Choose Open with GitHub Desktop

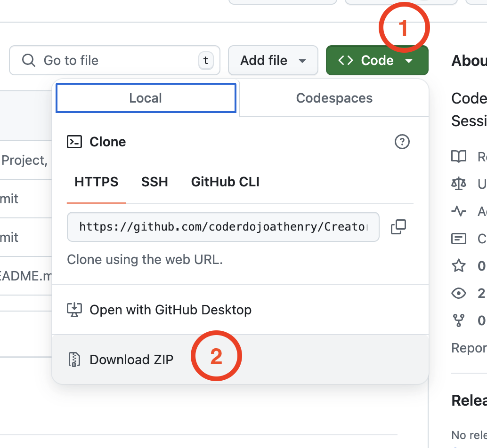point(170,310)
